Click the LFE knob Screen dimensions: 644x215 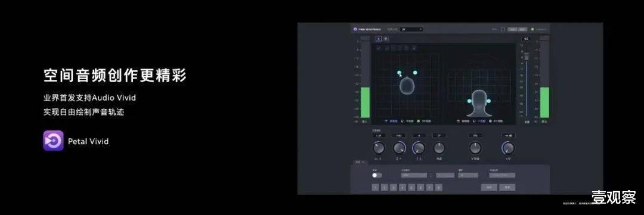pos(509,148)
